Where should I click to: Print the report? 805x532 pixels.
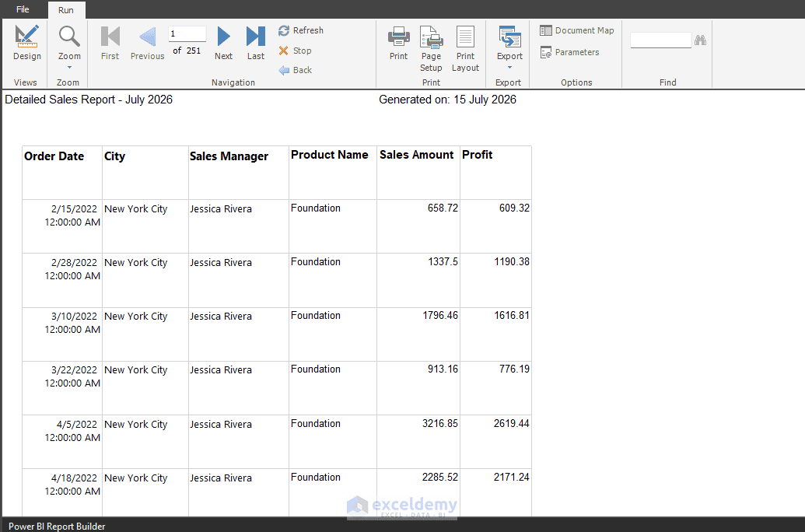pyautogui.click(x=398, y=43)
